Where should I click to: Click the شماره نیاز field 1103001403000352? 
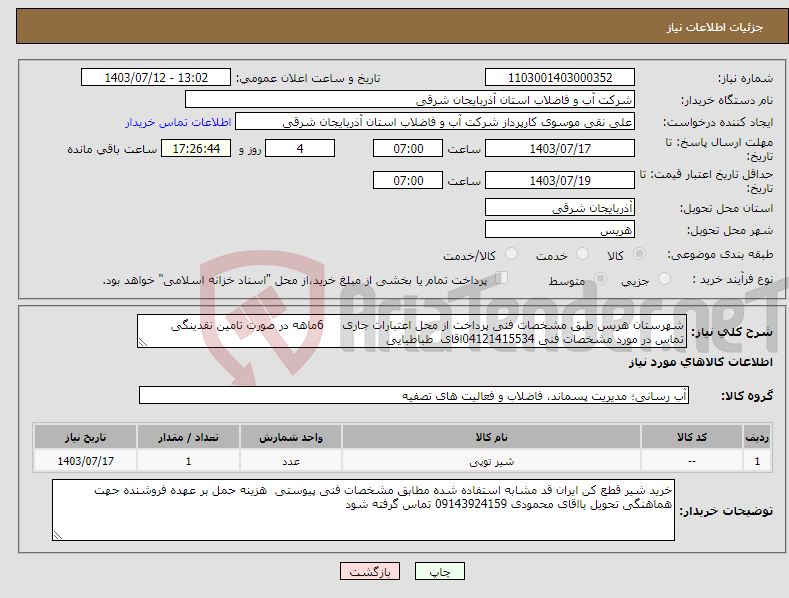pos(560,78)
